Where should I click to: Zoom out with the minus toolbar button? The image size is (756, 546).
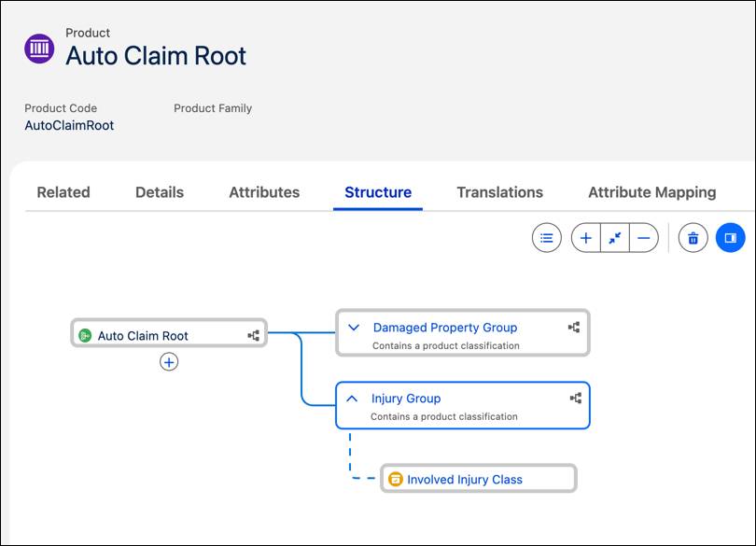point(644,238)
